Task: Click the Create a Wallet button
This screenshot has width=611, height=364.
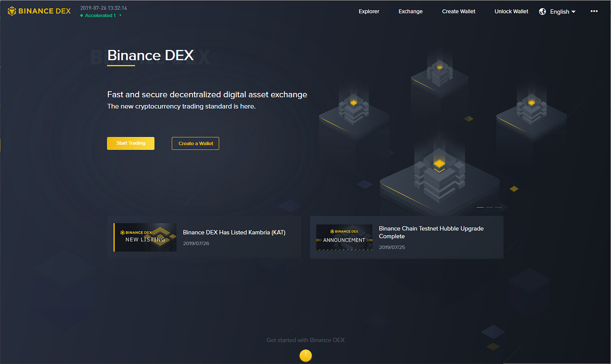Action: (196, 143)
